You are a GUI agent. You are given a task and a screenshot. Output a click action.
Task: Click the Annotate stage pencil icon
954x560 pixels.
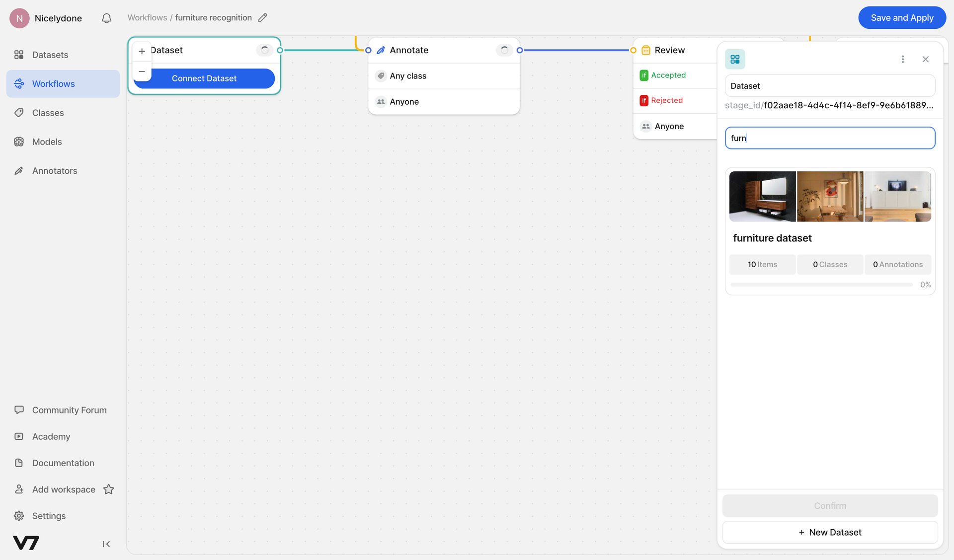(x=381, y=50)
